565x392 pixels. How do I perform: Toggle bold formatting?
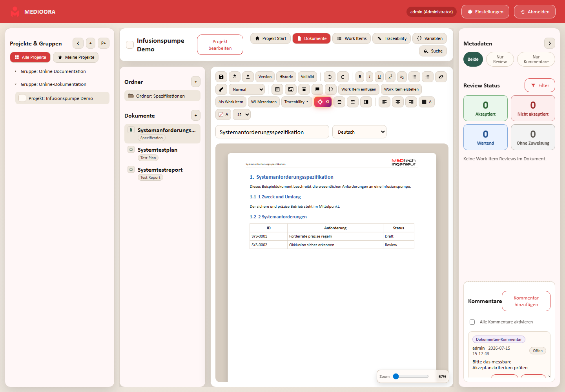360,77
